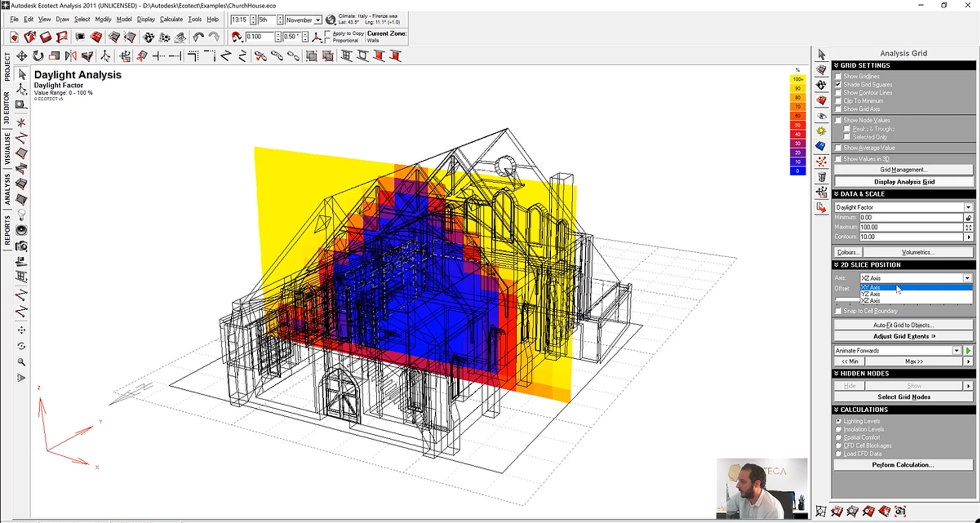The height and width of the screenshot is (523, 980).
Task: Open the Draw menu
Action: 62,19
